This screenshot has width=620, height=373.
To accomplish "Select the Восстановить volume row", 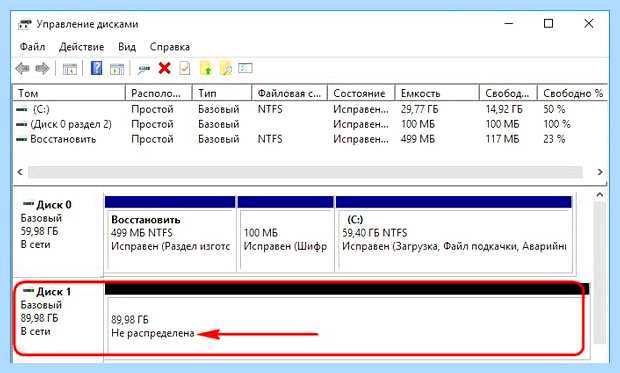I will tap(310, 139).
